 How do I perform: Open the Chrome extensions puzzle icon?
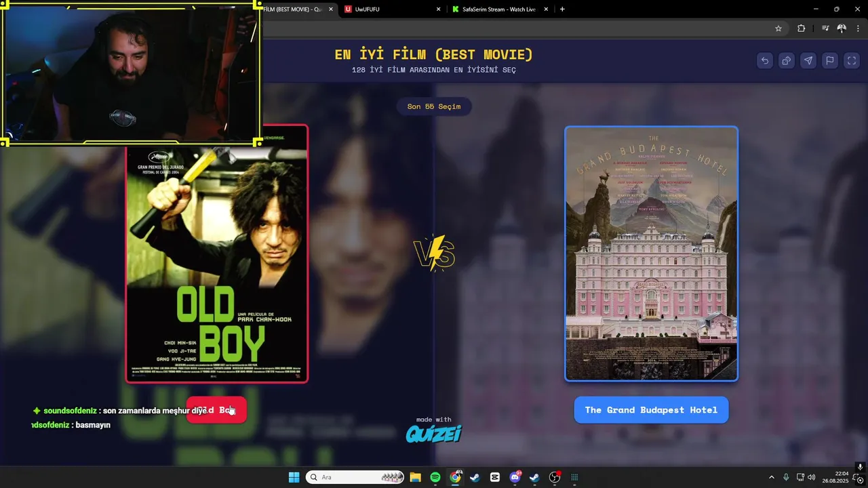[802, 28]
